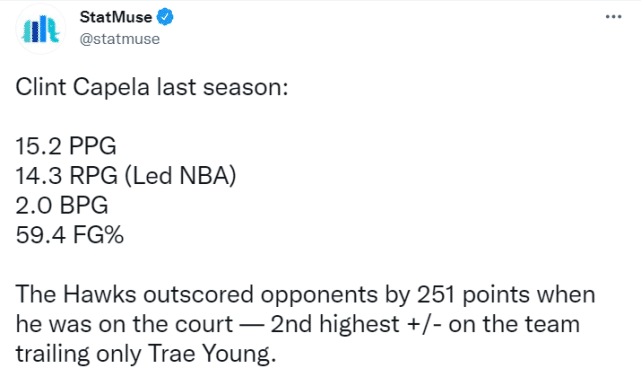Click the word "Hawks" in the tweet
Viewport: 641px width, 377px height.
99,294
